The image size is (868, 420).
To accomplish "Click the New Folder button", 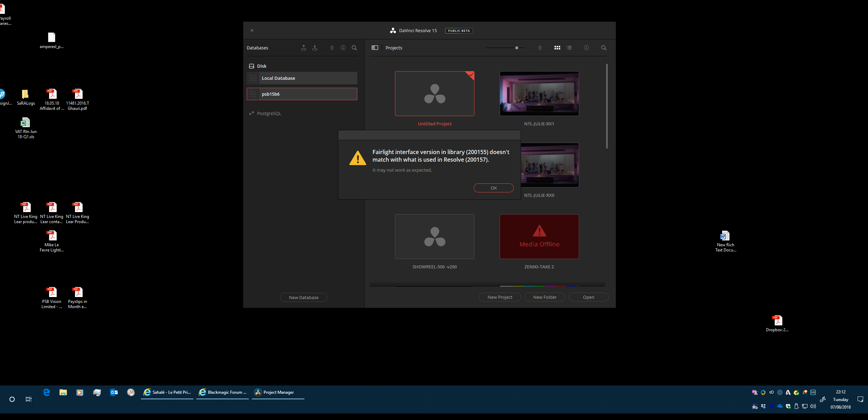I will pos(545,297).
